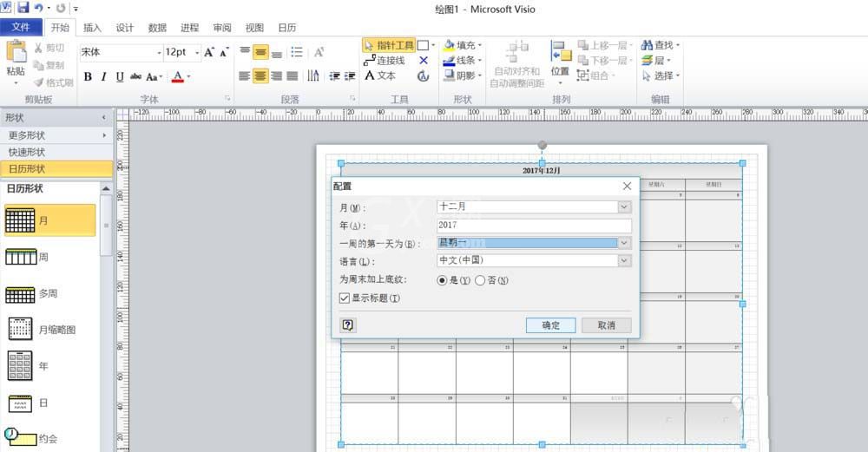This screenshot has width=868, height=452.
Task: Select the Week (周) calendar shape
Action: (27, 257)
